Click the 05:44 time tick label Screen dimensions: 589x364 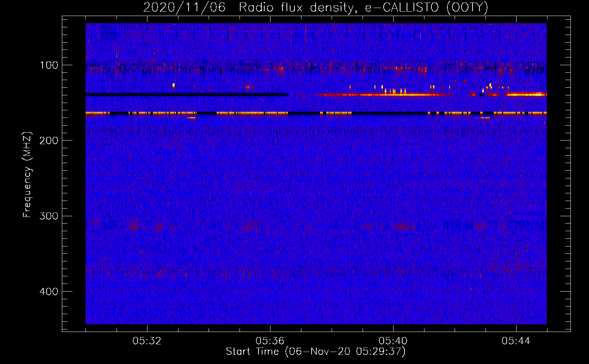(516, 341)
